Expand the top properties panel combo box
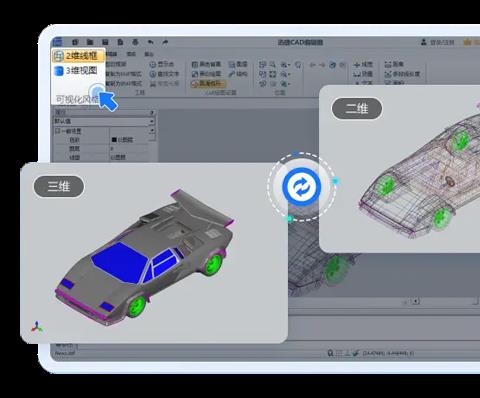480x398 pixels. 104,112
